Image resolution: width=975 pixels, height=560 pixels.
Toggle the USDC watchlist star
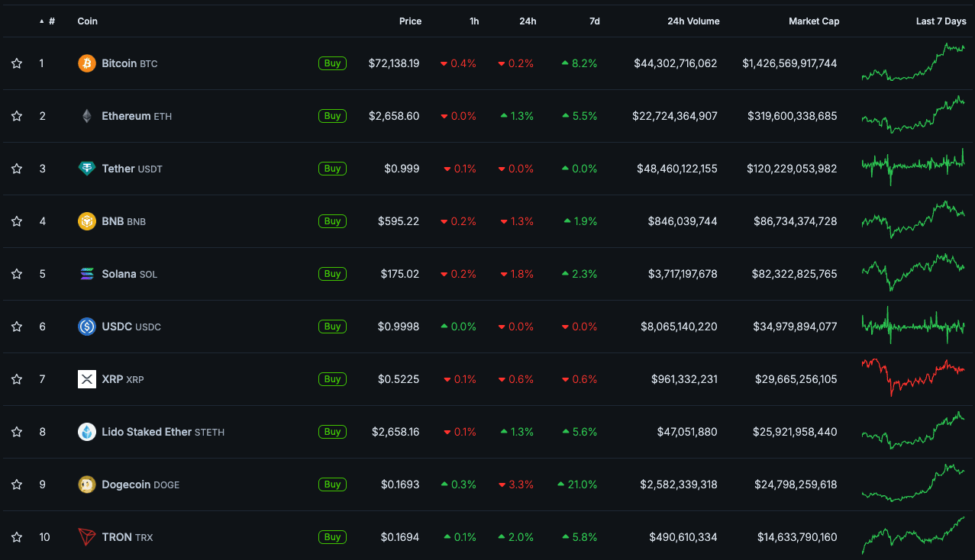pyautogui.click(x=17, y=327)
